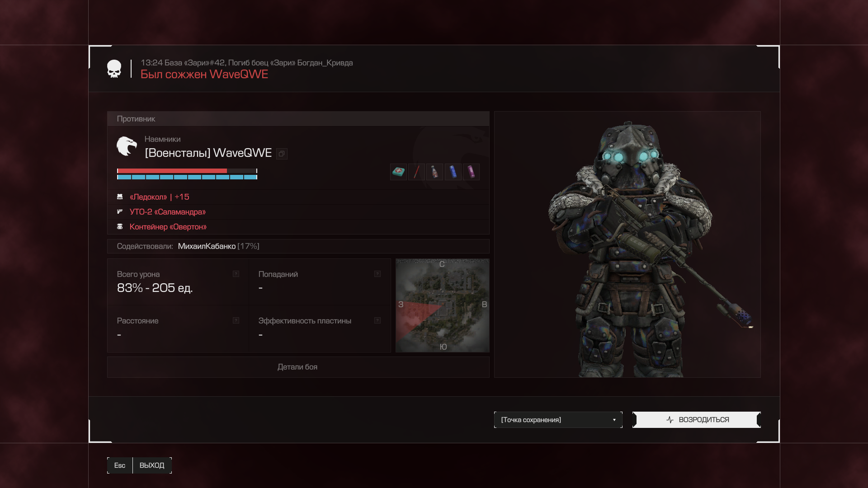Click the ВЫХОД exit button
Viewport: 868px width, 488px height.
[x=152, y=465]
